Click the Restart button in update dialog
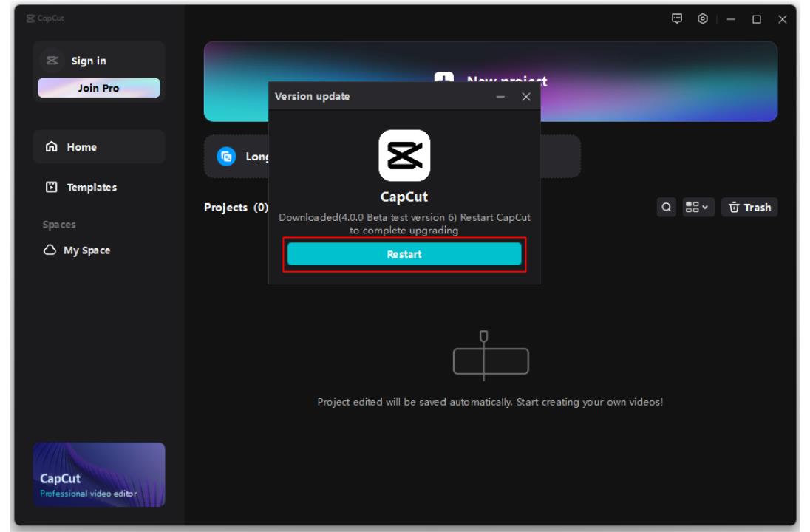The width and height of the screenshot is (810, 532). tap(404, 254)
